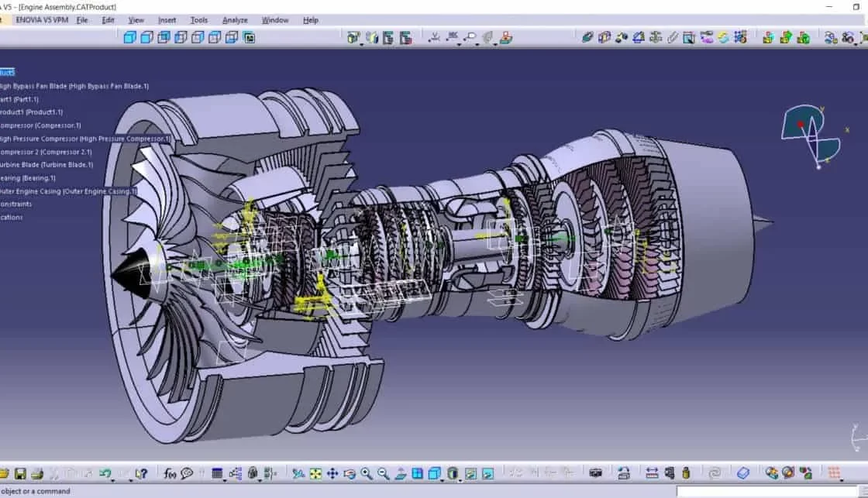Select Bearing (Bearing.1) tree node
Viewport: 868px width, 498px height.
coord(28,178)
